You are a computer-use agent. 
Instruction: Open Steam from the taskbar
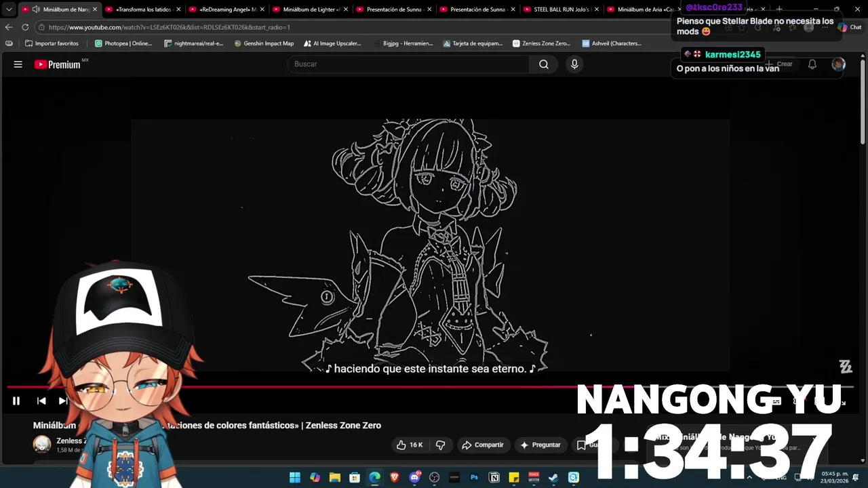pyautogui.click(x=554, y=478)
